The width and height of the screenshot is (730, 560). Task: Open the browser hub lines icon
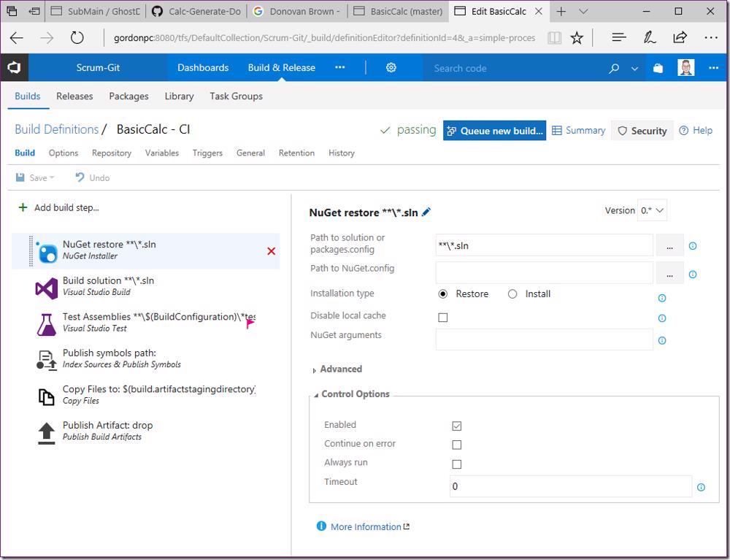pos(619,38)
